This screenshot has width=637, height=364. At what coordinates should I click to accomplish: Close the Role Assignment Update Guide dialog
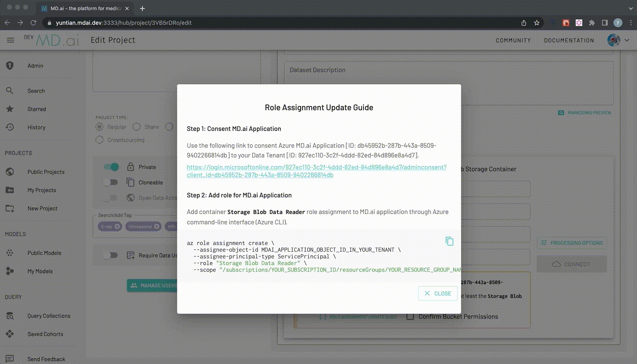(x=438, y=293)
